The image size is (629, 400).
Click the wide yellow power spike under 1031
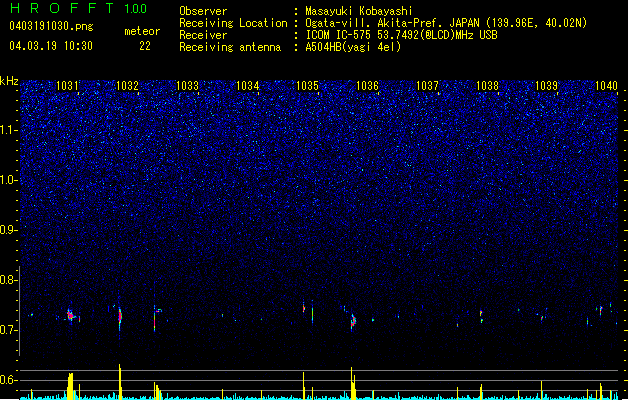(x=70, y=386)
